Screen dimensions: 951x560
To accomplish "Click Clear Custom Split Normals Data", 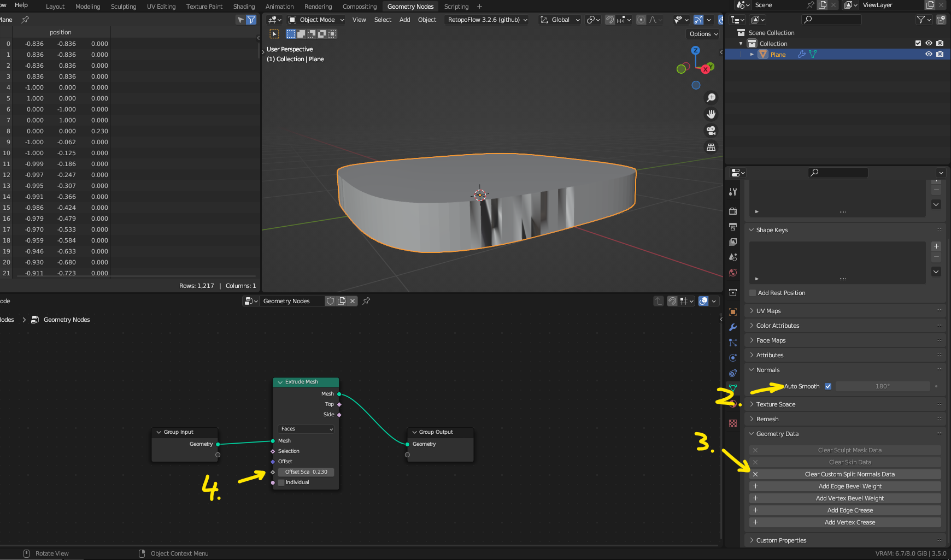I will (x=845, y=474).
